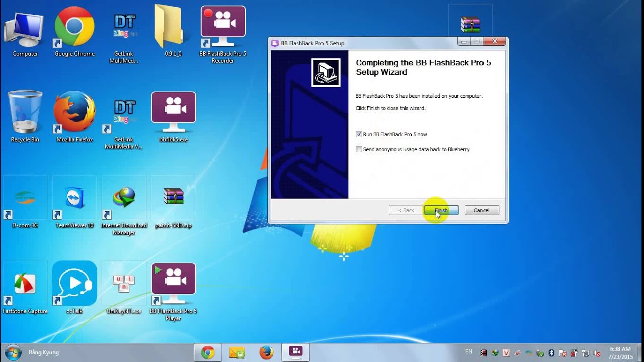Click the Completing the BB FlashBack heading
Screen dimensions: 644x362
(x=423, y=67)
